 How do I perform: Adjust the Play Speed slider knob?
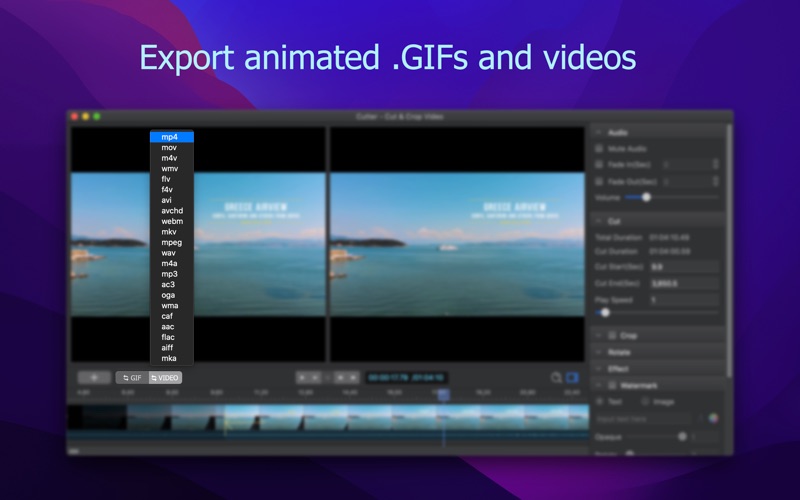pyautogui.click(x=605, y=312)
